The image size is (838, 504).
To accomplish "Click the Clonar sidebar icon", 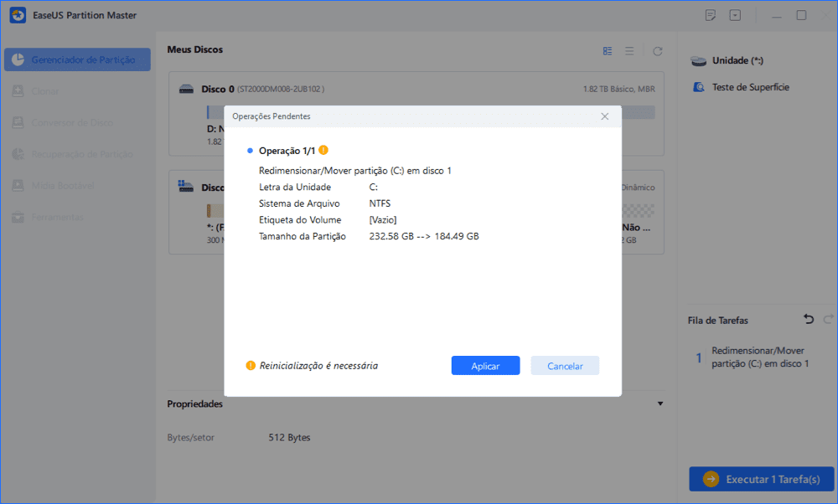I will coord(18,91).
